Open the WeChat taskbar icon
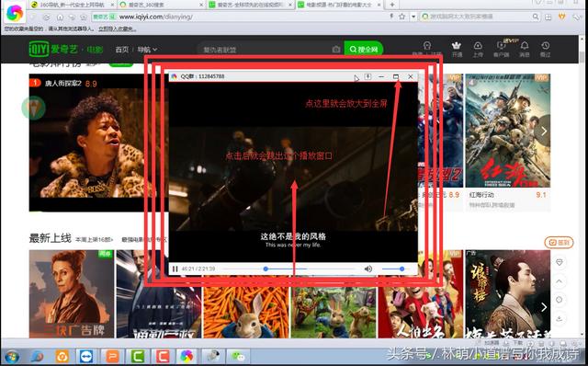This screenshot has height=366, width=588. pyautogui.click(x=237, y=356)
